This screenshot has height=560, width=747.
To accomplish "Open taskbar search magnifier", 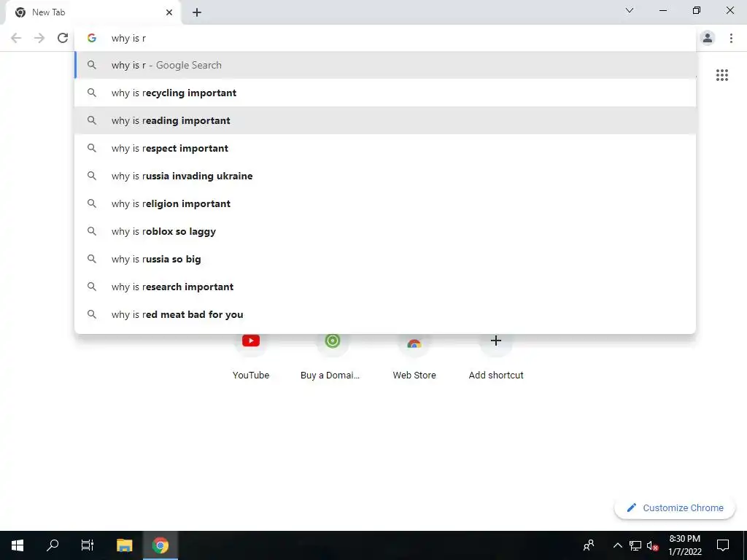I will click(x=53, y=545).
